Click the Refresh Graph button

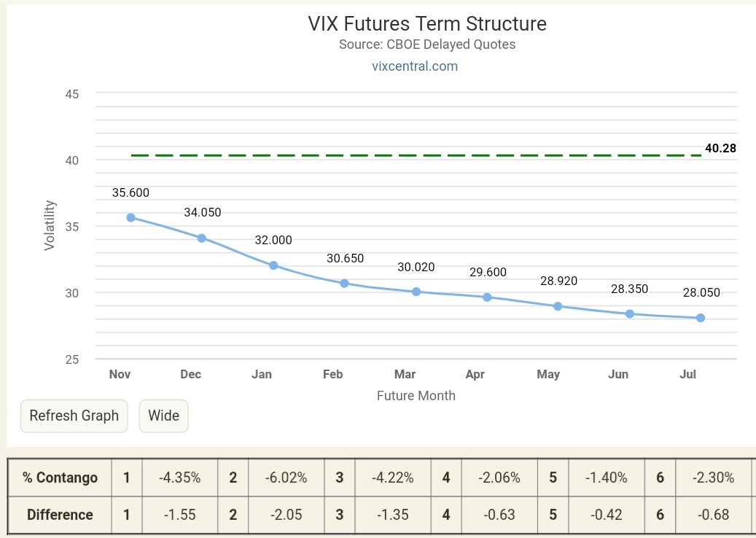[x=74, y=416]
